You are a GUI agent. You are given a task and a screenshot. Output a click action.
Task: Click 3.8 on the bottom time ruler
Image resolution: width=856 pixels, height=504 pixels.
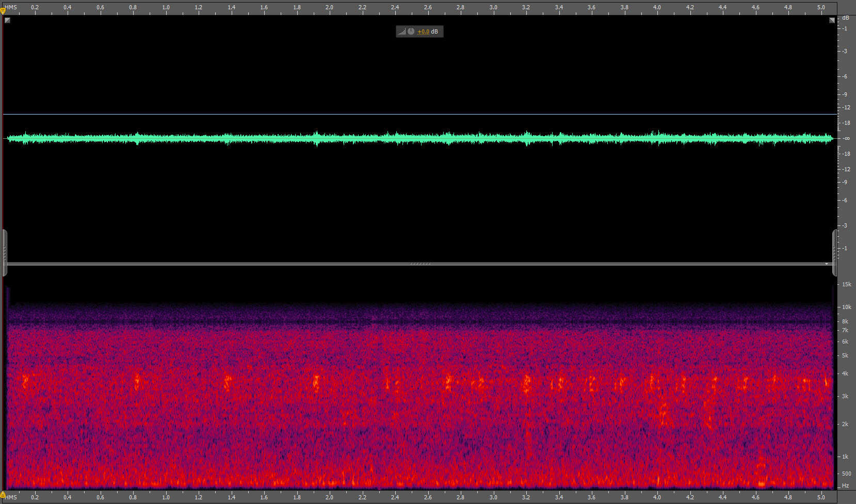pyautogui.click(x=624, y=497)
